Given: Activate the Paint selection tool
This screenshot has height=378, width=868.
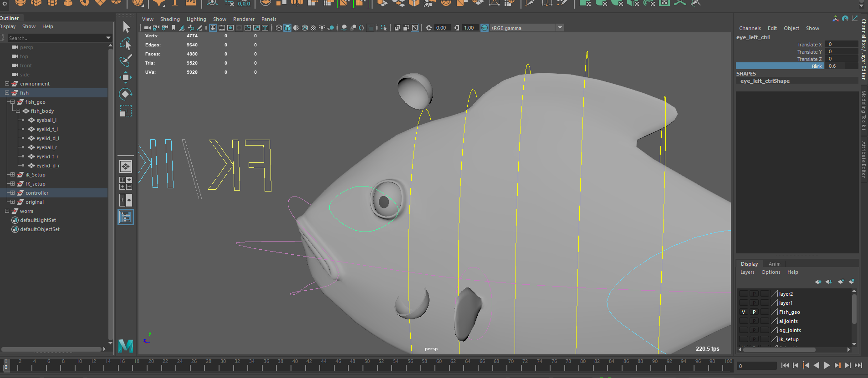Looking at the screenshot, I should (x=126, y=60).
